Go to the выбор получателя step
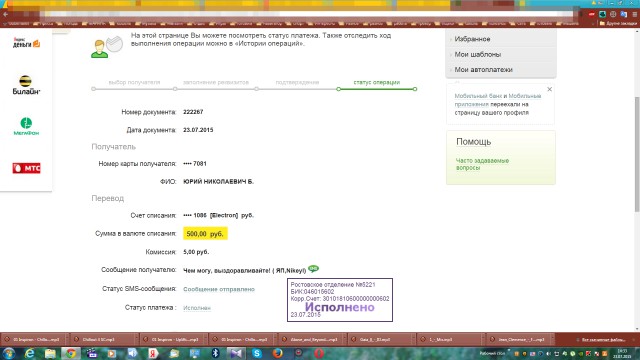This screenshot has width=640, height=360. [134, 82]
